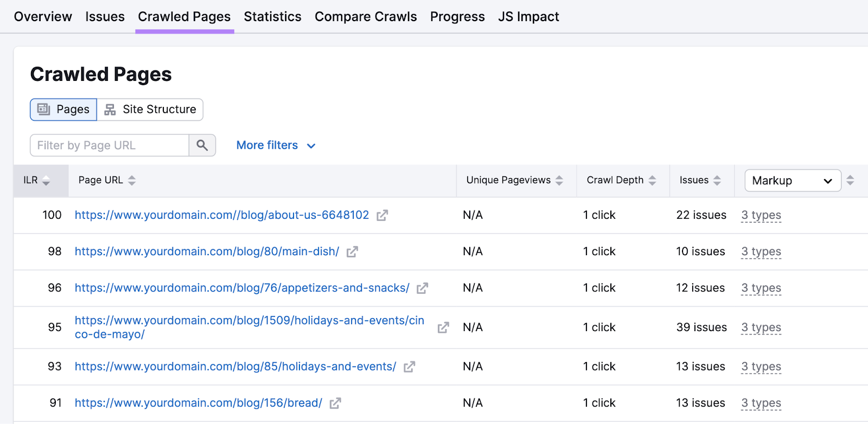Viewport: 868px width, 424px height.
Task: Open appetizers-and-snacks external link icon
Action: [x=422, y=288]
